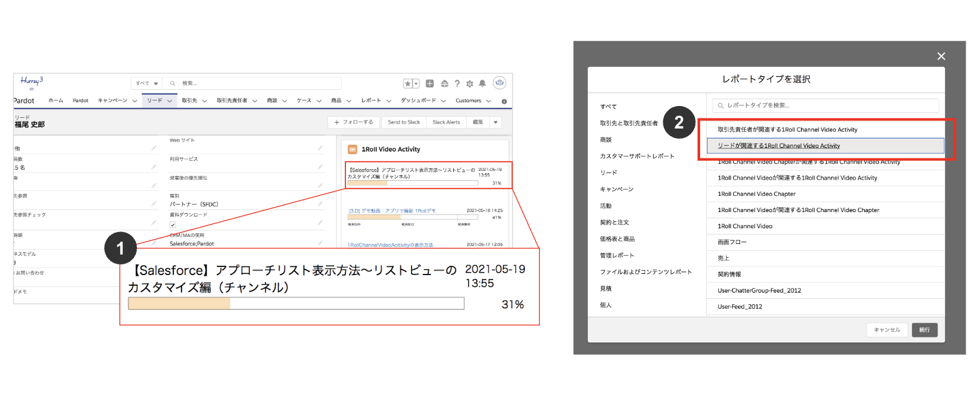Open the setup gear icon

pos(469,84)
